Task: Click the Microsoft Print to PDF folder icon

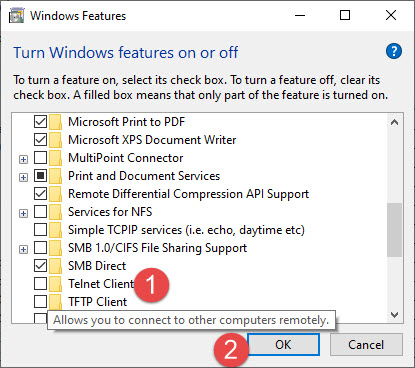Action: pos(55,122)
